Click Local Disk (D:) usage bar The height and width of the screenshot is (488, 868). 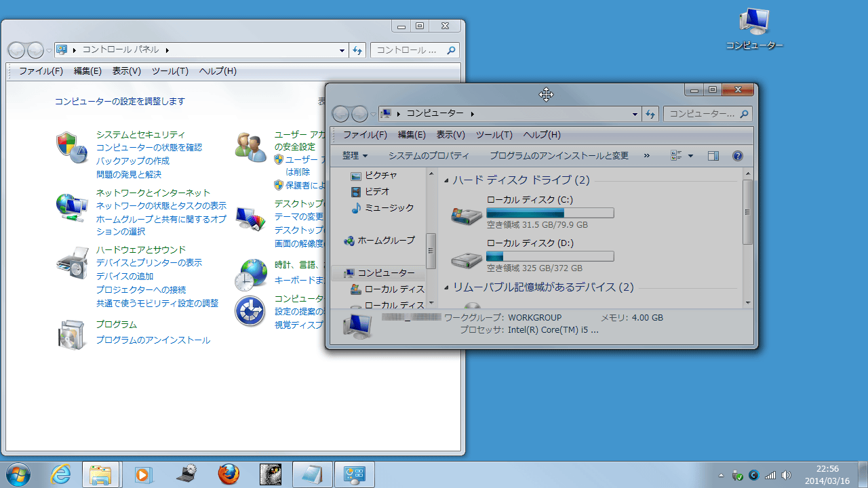click(550, 256)
